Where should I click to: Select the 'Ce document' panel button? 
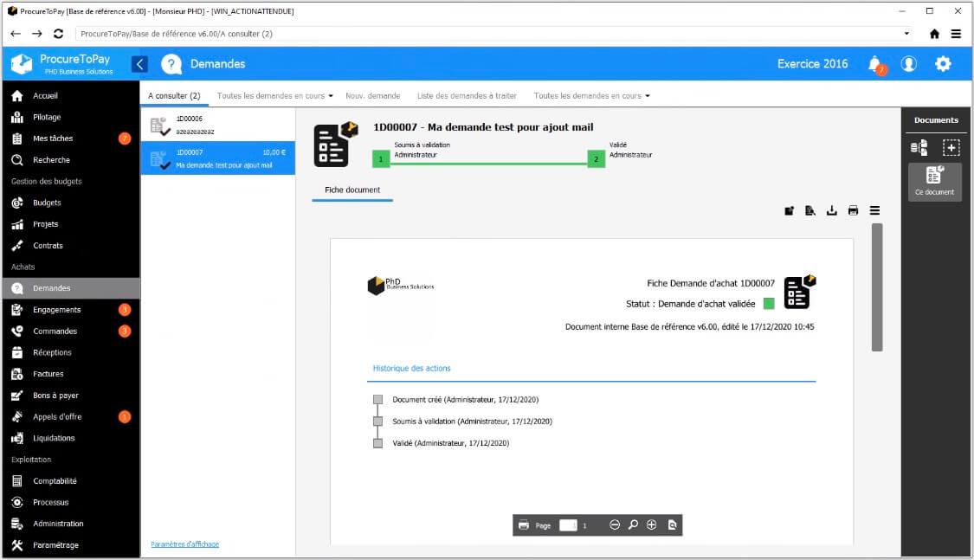(934, 182)
